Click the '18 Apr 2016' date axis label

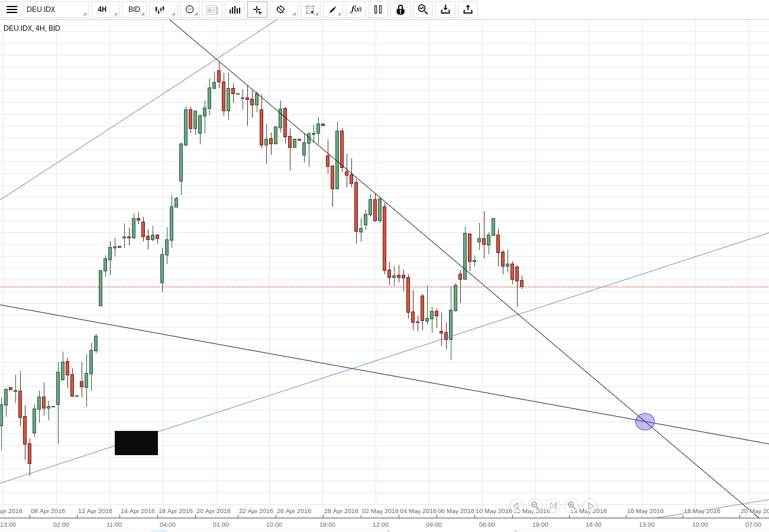click(176, 511)
